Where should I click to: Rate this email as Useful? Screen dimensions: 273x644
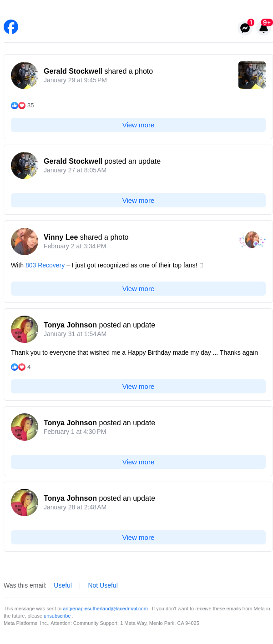pos(63,585)
